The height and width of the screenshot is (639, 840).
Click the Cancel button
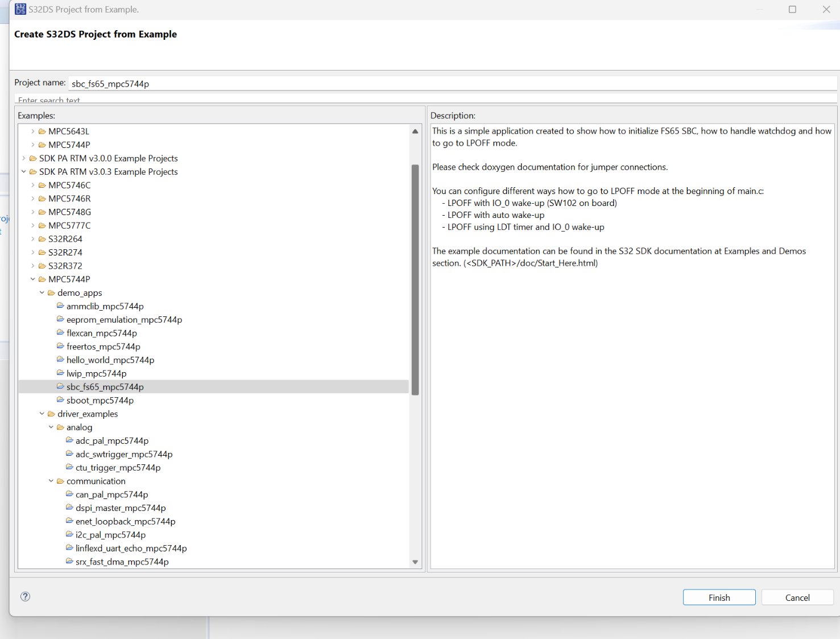tap(797, 597)
